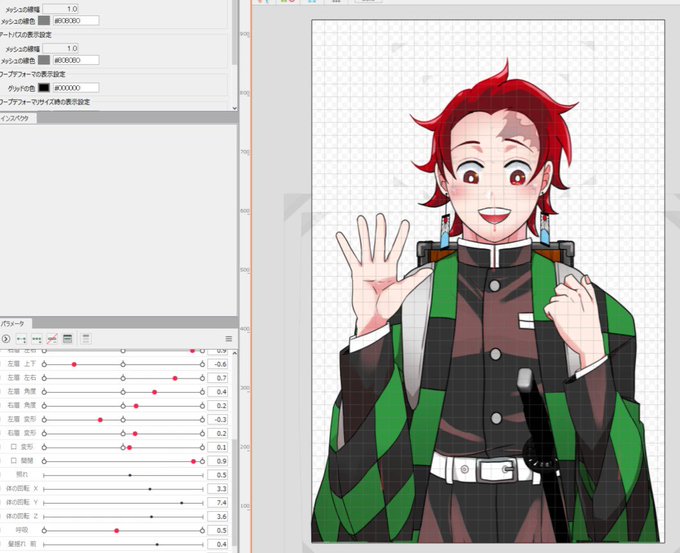Select the 照れ parameter label
This screenshot has width=680, height=553.
coord(22,475)
